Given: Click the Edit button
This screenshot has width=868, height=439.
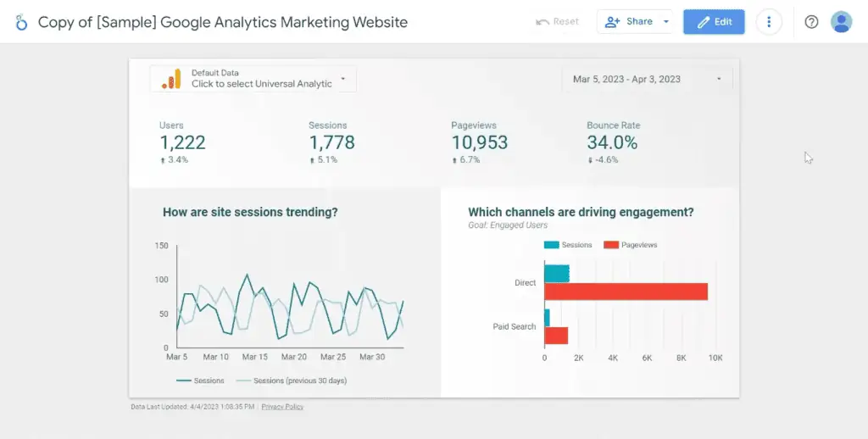Looking at the screenshot, I should (714, 22).
